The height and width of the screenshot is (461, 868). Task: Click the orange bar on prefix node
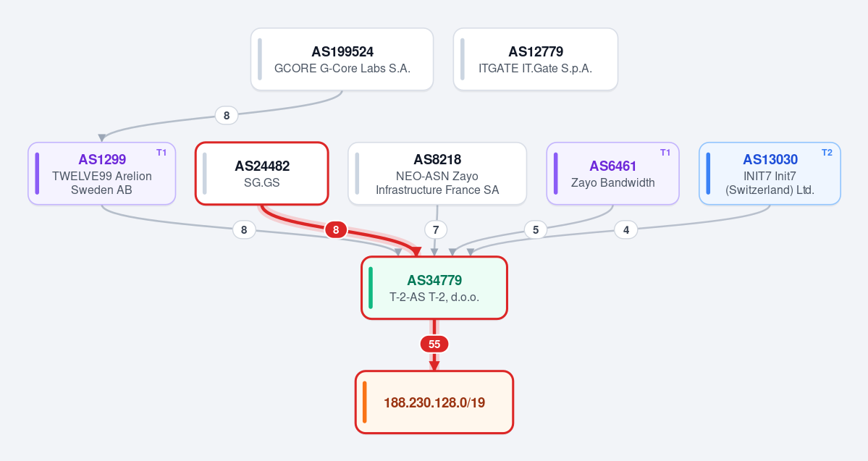(x=365, y=402)
